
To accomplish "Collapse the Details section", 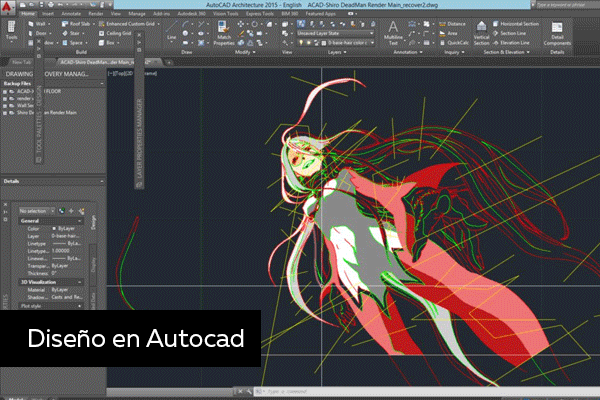I will click(x=102, y=181).
